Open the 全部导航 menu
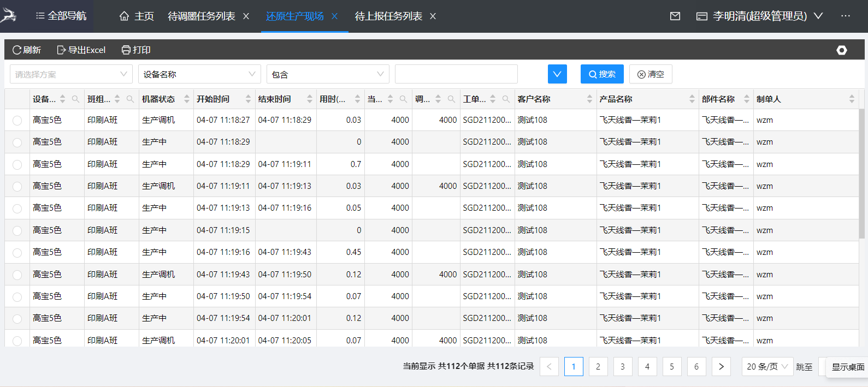Image resolution: width=868 pixels, height=387 pixels. (x=61, y=16)
